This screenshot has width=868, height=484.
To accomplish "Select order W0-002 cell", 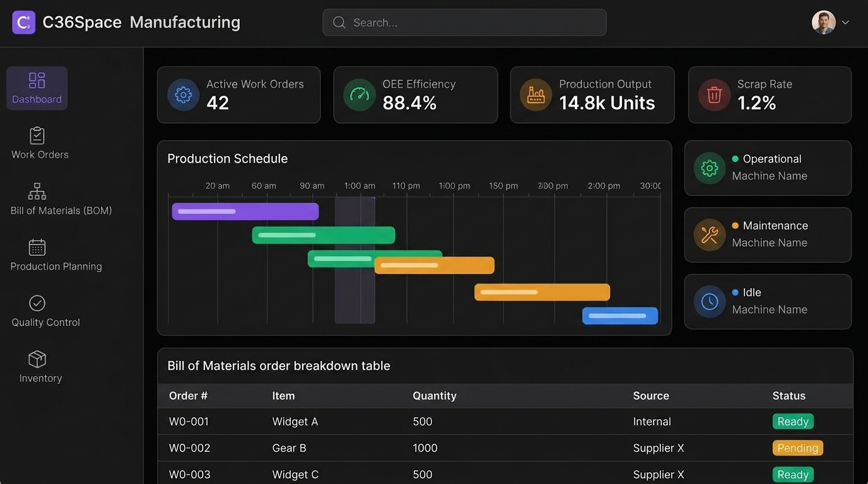I will [x=189, y=448].
